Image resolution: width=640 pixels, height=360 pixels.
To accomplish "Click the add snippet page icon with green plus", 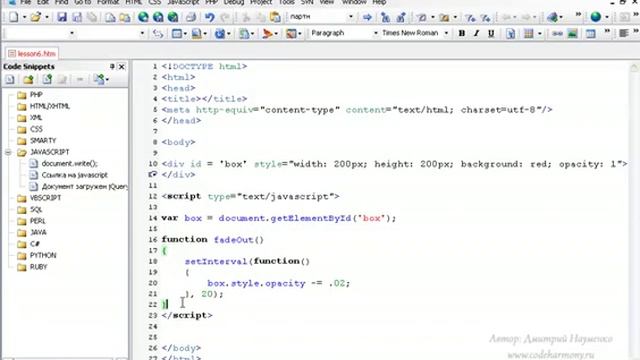I will click(x=47, y=80).
